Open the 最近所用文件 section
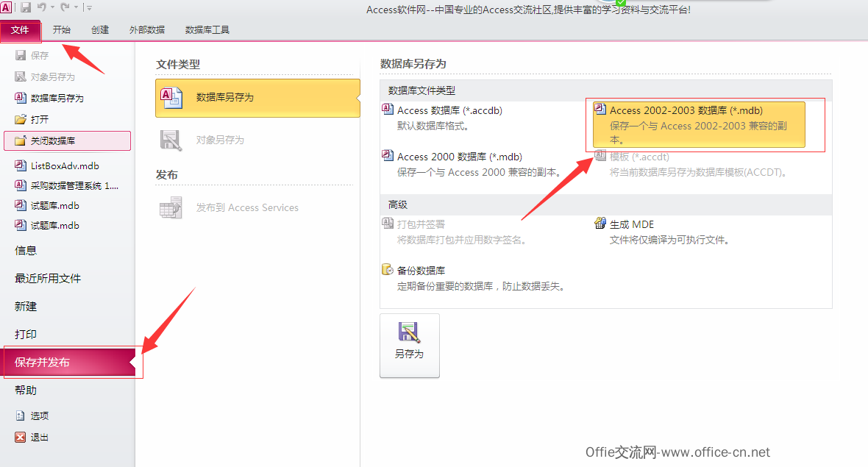This screenshot has width=868, height=467. (x=48, y=278)
